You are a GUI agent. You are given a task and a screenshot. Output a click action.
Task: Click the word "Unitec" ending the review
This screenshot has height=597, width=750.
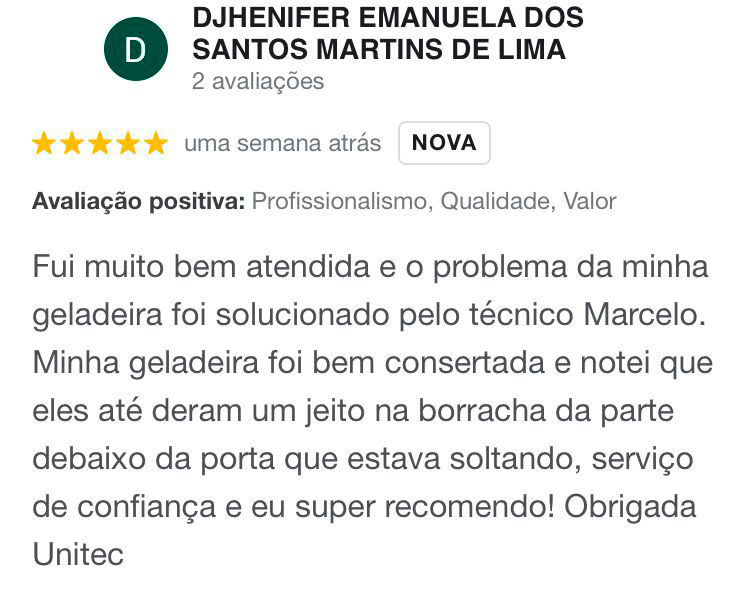78,553
